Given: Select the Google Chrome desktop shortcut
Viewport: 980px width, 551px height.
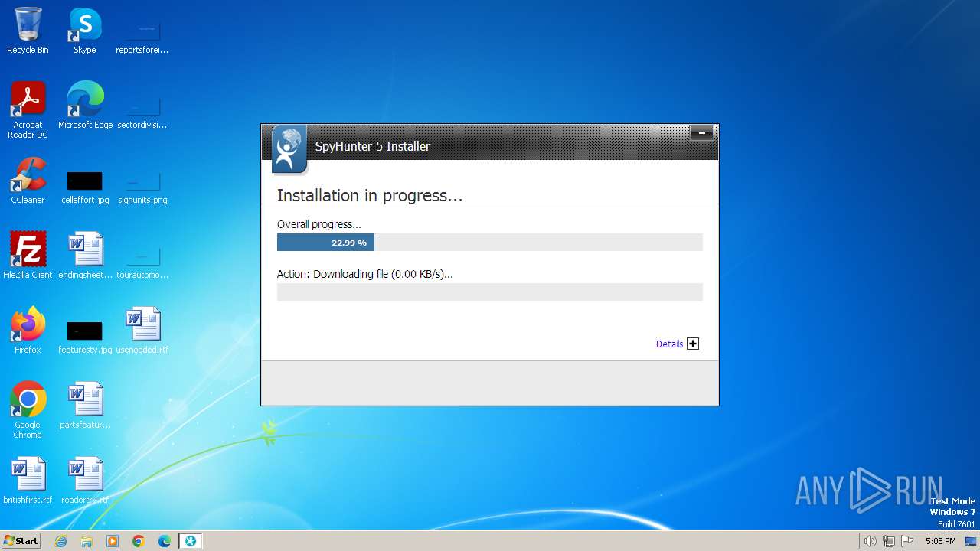Looking at the screenshot, I should 28,410.
